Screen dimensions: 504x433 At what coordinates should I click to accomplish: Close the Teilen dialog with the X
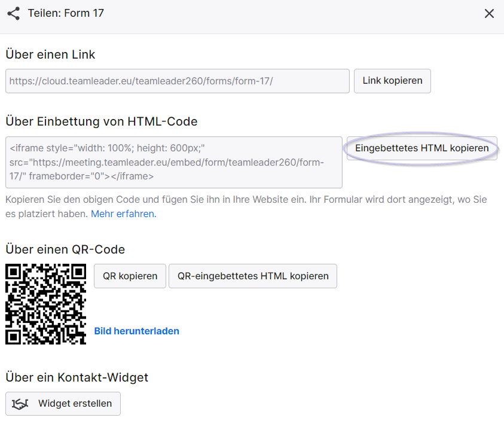coord(489,14)
